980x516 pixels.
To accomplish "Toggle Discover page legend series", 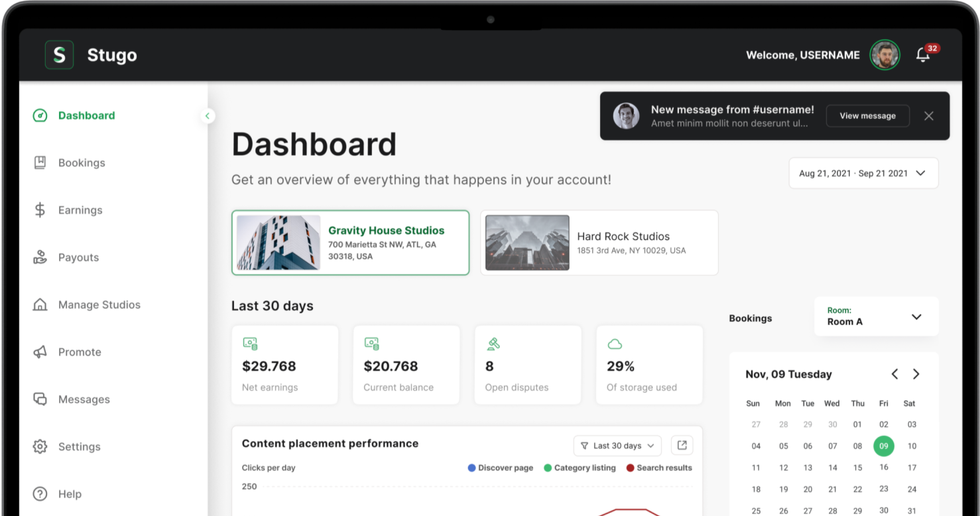I will point(500,468).
